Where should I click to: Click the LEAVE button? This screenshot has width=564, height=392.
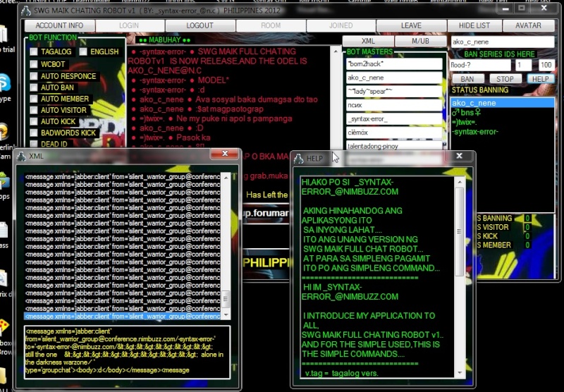coord(411,25)
